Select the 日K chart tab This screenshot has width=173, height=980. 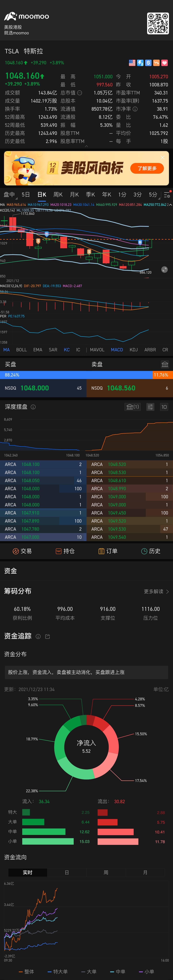click(42, 195)
